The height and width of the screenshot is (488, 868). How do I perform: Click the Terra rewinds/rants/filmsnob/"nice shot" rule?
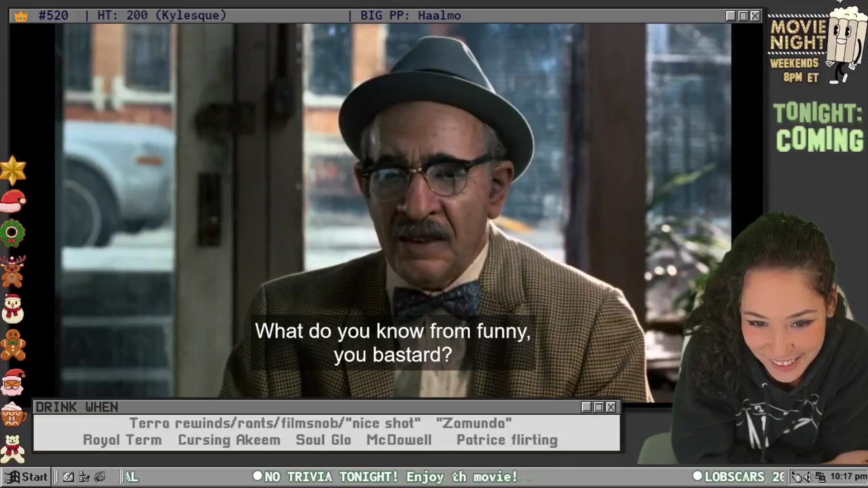coord(275,423)
